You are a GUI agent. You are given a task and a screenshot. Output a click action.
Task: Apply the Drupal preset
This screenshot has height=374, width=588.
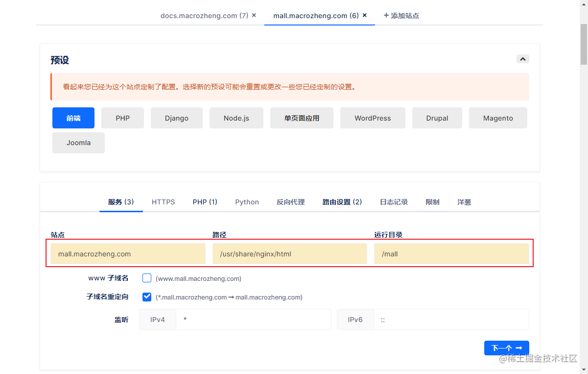(x=437, y=118)
